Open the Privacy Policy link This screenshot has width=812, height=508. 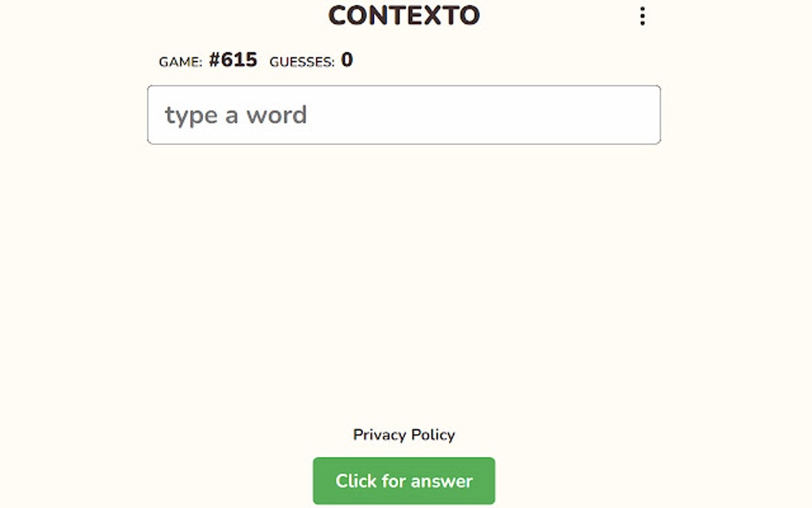(x=404, y=435)
